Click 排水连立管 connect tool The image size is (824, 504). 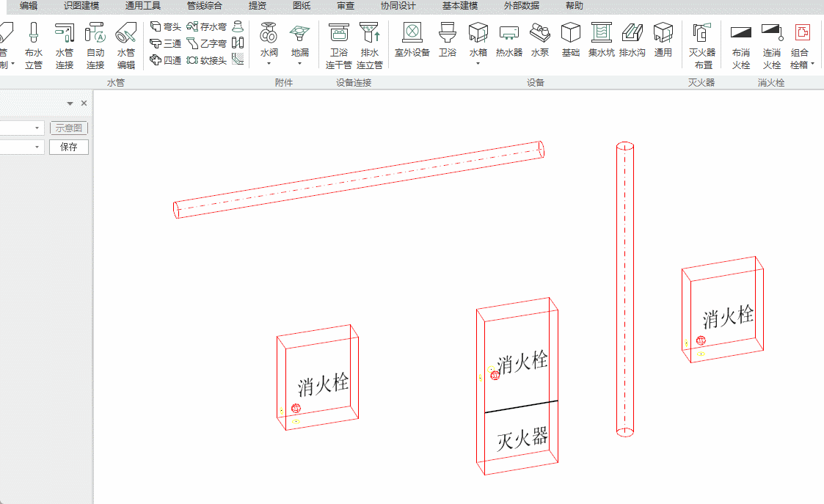point(369,45)
